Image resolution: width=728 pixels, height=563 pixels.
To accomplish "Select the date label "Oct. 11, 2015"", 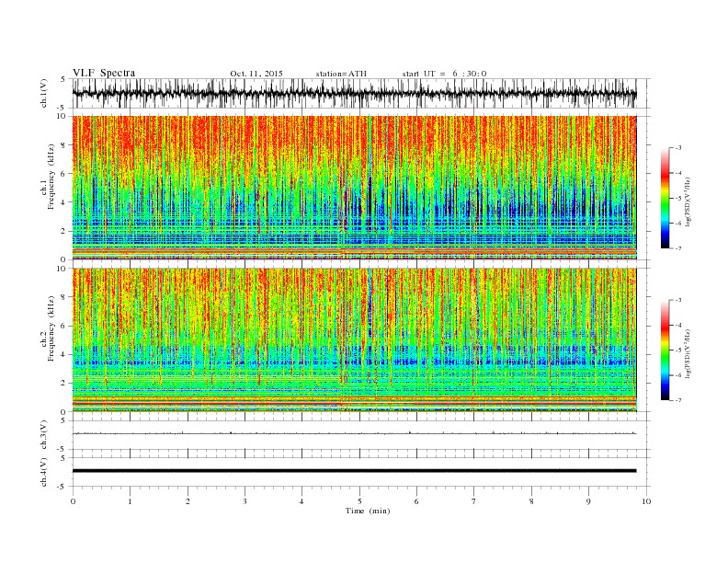I will point(256,74).
